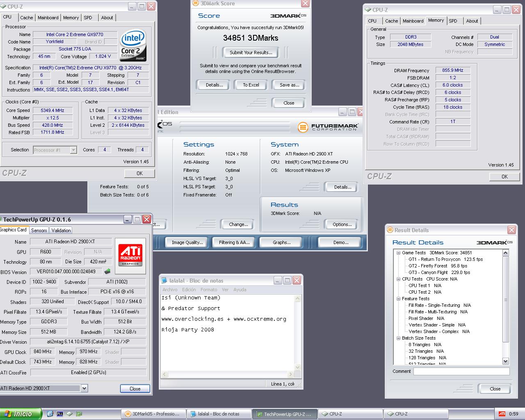Click Options... under Results
The image size is (525, 420).
(342, 224)
